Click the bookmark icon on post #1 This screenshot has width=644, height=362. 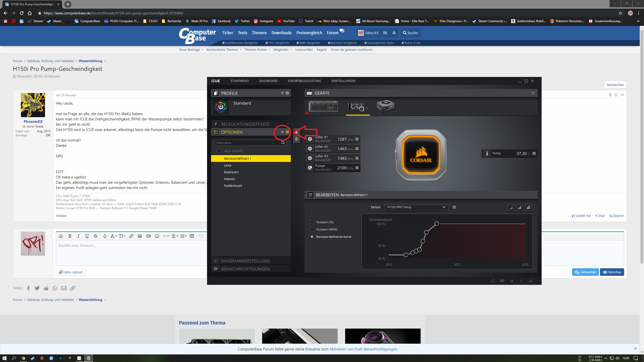click(616, 95)
